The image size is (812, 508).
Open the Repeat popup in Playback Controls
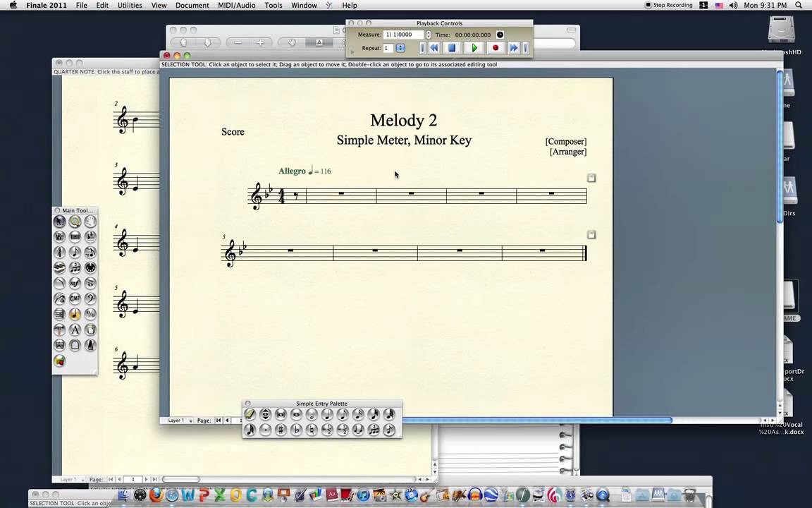400,48
